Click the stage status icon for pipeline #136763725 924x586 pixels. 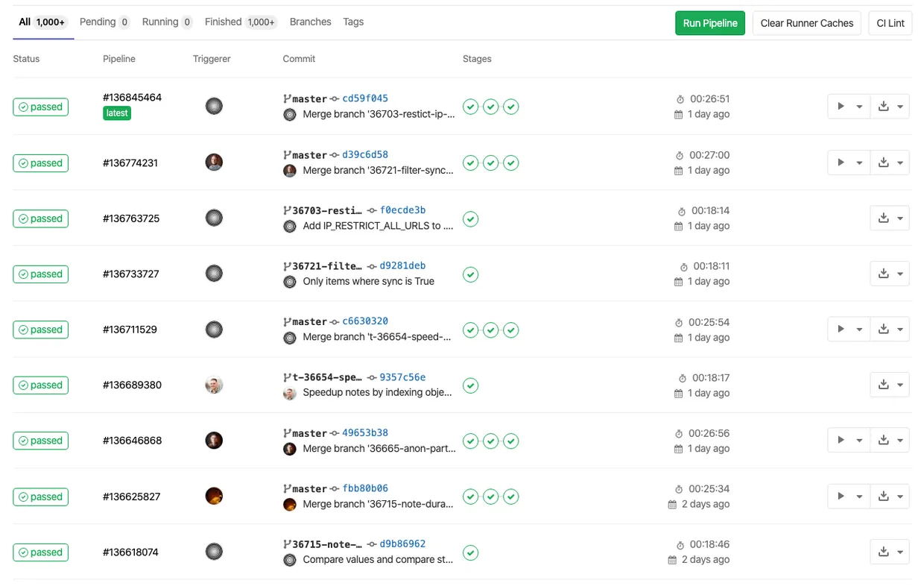tap(470, 219)
